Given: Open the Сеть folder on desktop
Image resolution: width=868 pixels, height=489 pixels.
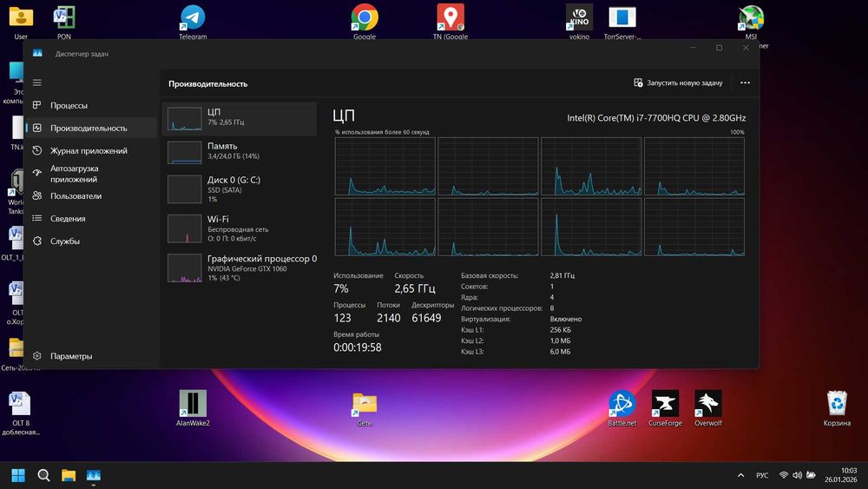Looking at the screenshot, I should [365, 408].
